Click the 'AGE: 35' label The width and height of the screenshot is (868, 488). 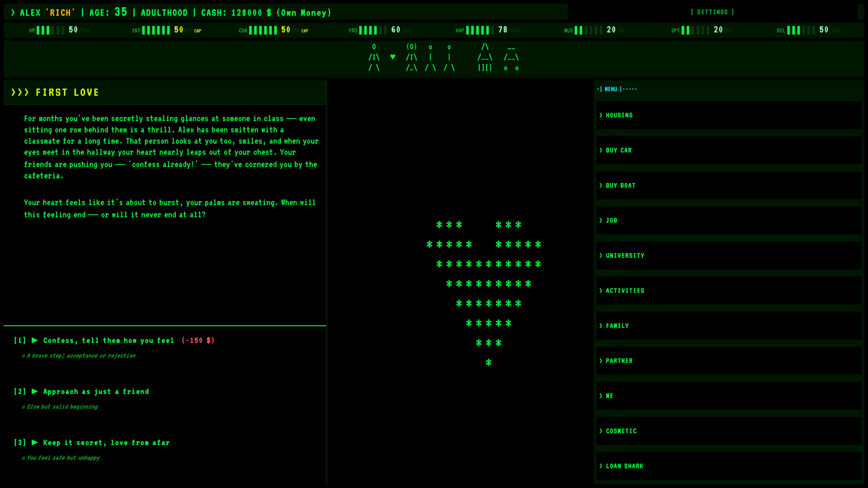tap(108, 12)
